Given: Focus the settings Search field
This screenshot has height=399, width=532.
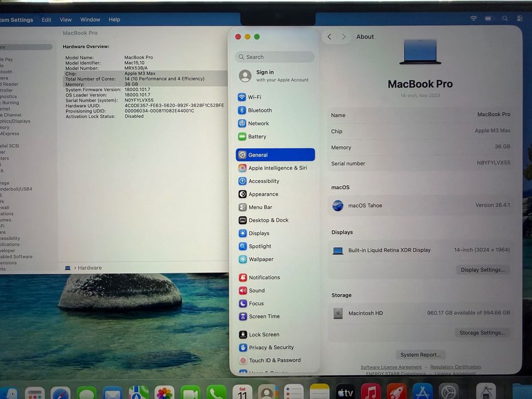Looking at the screenshot, I should pos(274,57).
